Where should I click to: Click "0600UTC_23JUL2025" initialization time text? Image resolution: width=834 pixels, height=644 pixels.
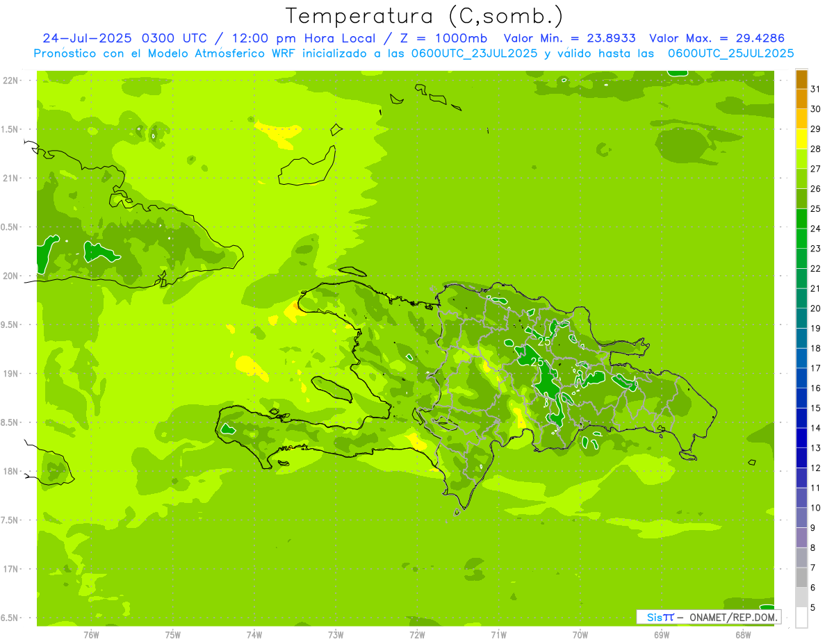click(x=473, y=53)
